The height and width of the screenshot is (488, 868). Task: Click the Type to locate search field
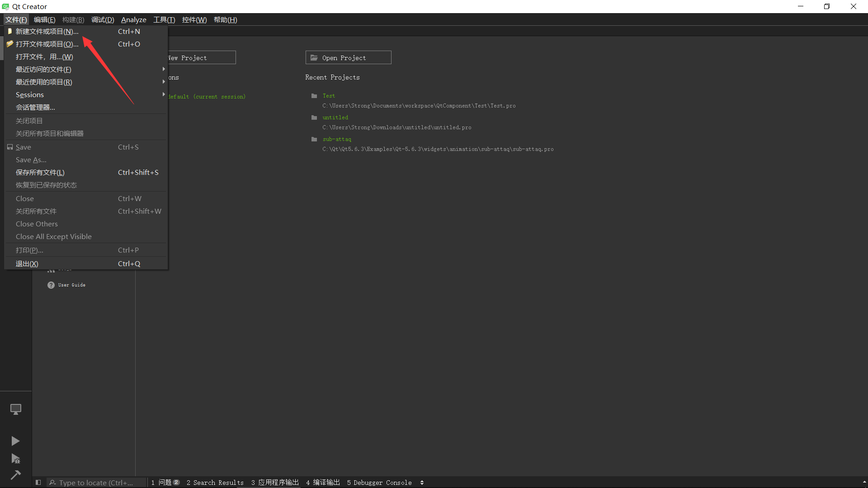click(x=97, y=483)
